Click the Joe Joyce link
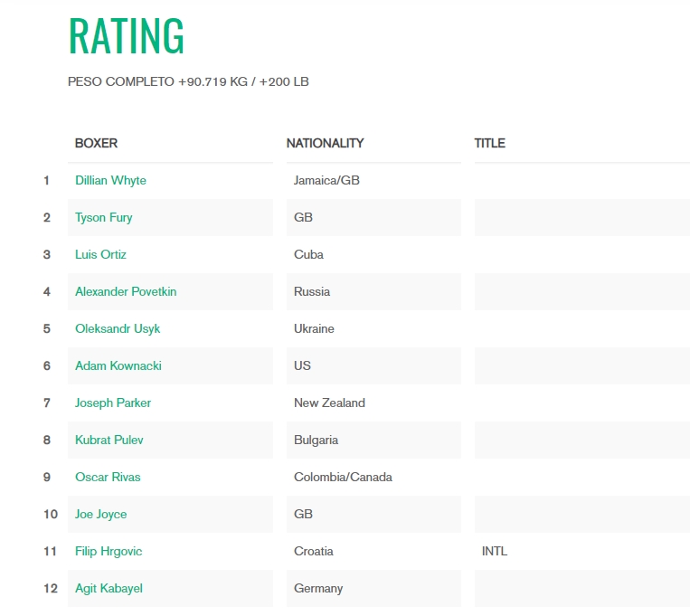Screen dimensions: 690x616 click(100, 515)
